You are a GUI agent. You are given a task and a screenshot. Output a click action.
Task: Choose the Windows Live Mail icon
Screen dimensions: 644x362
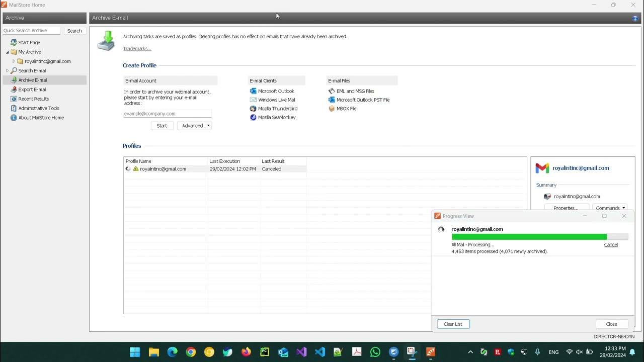point(253,100)
